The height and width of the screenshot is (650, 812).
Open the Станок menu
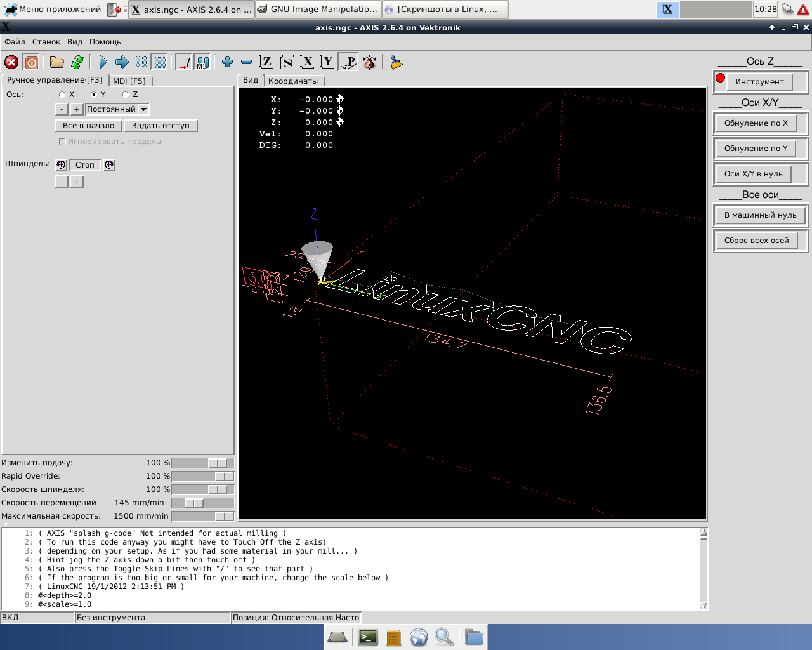(x=46, y=42)
